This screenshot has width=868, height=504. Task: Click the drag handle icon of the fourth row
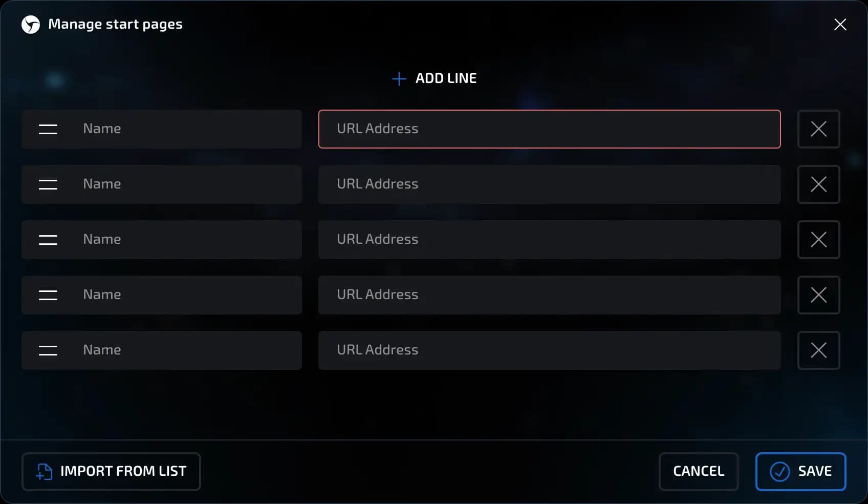pyautogui.click(x=48, y=295)
